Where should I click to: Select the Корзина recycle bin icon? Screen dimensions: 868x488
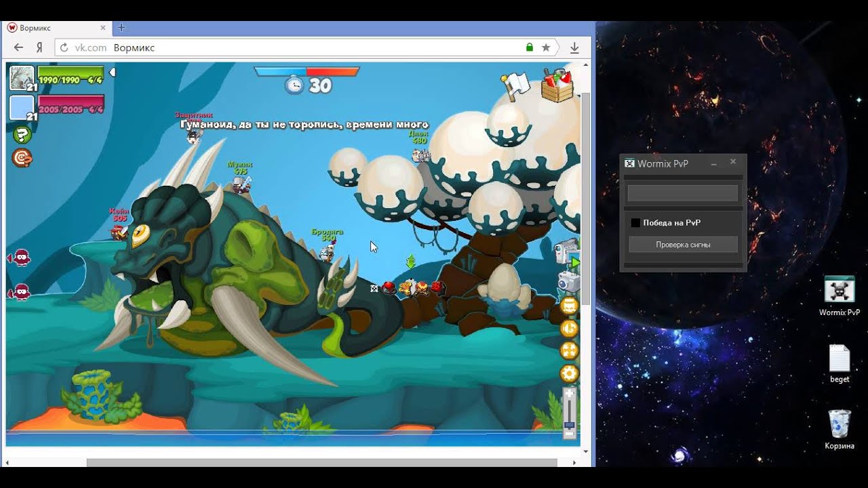pos(840,430)
